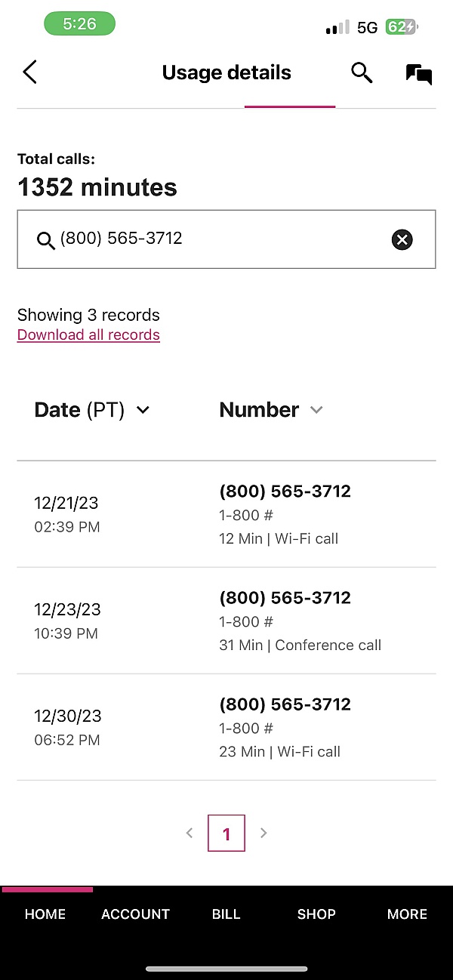
Task: Open search from the header magnifier icon
Action: (x=362, y=72)
